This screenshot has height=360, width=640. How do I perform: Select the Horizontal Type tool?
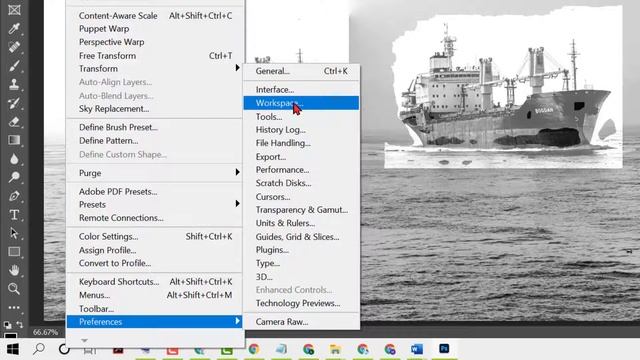point(14,215)
